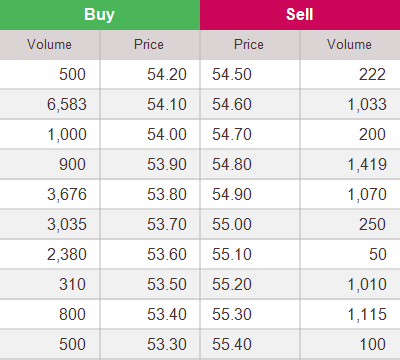Click the sell price 55.40
400x360 pixels.
[232, 344]
